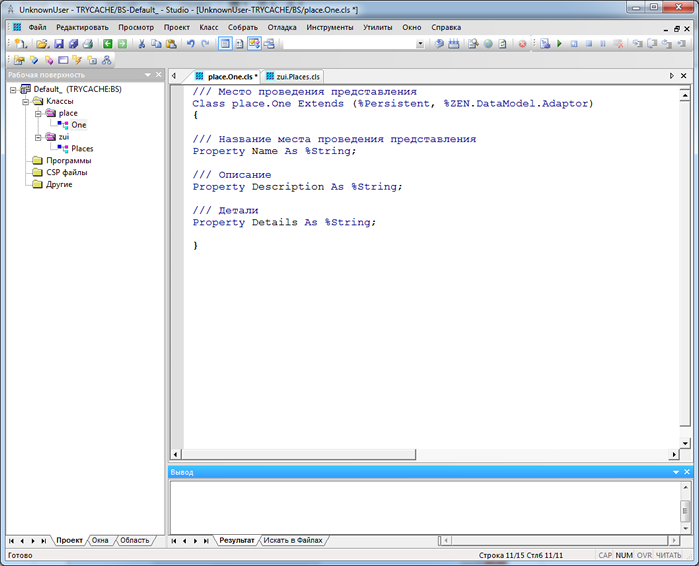Select the Places class in tree
The height and width of the screenshot is (566, 699).
pos(82,148)
